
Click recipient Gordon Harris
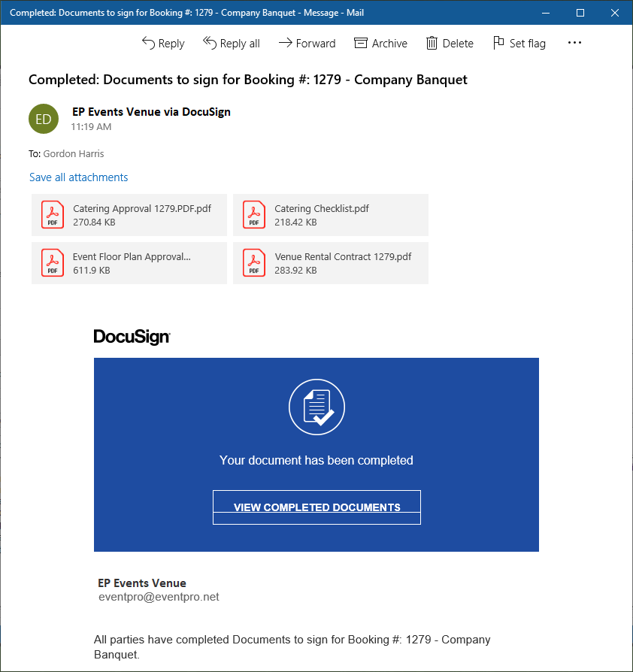coord(74,154)
